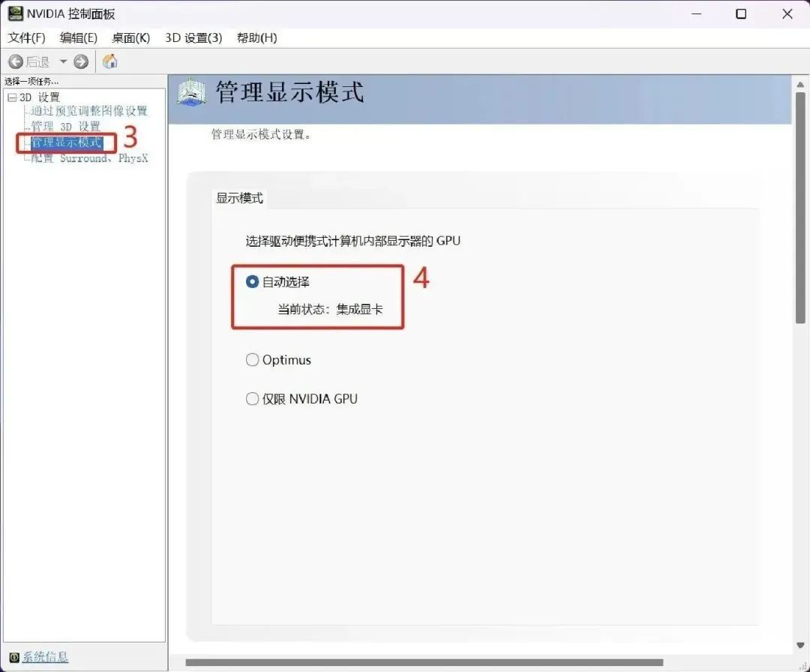Click the scroll up arrow
The image size is (810, 672).
tap(800, 84)
